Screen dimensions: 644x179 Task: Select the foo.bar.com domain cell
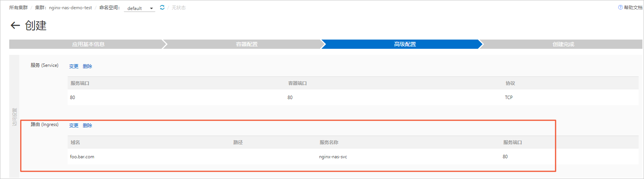click(82, 157)
